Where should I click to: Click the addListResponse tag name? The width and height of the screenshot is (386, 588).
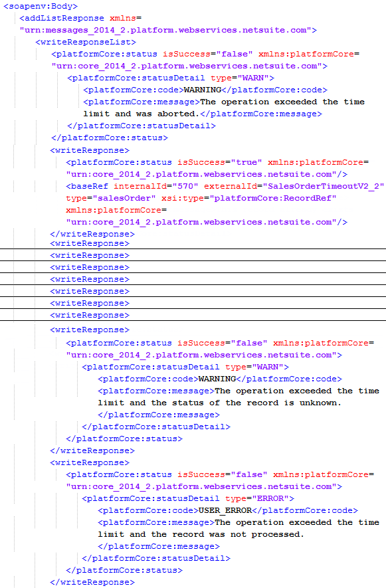[x=64, y=18]
